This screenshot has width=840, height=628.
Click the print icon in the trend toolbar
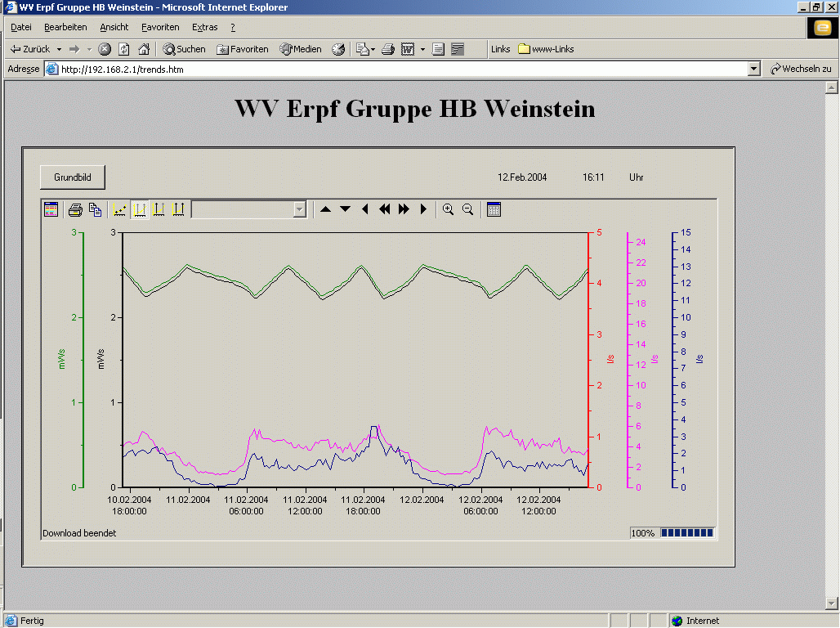[x=74, y=209]
